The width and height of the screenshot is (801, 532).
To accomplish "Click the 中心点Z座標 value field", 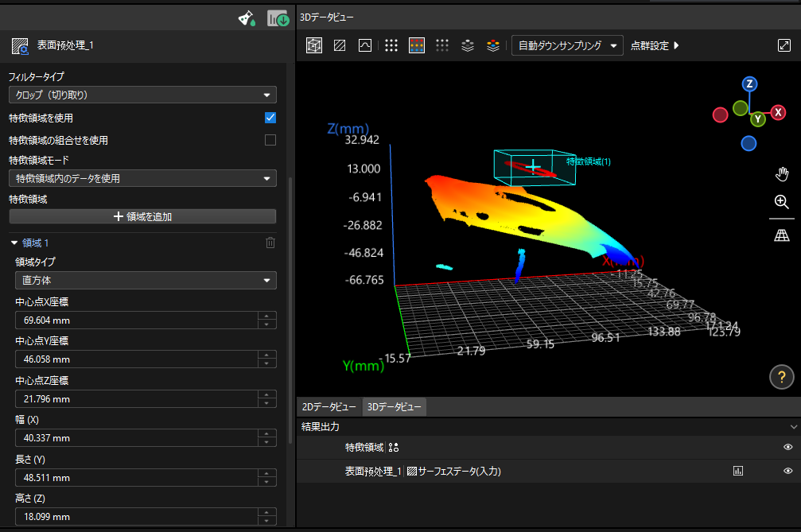I will 136,398.
